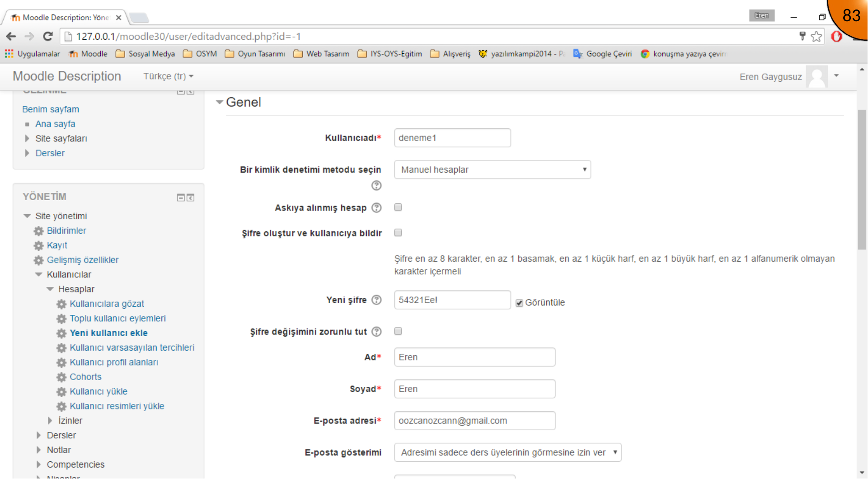Open the Sosyal Medya bookmarks folder
Screen dimensions: 868x488
145,54
